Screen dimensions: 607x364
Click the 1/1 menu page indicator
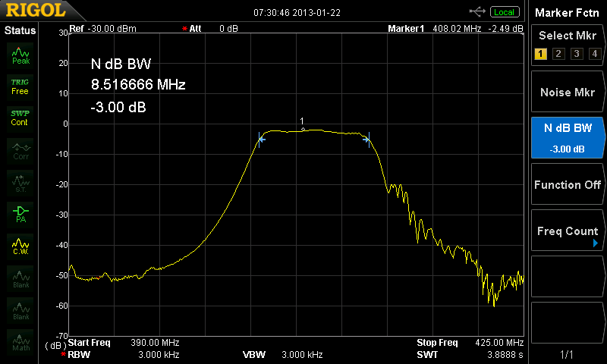(x=567, y=354)
